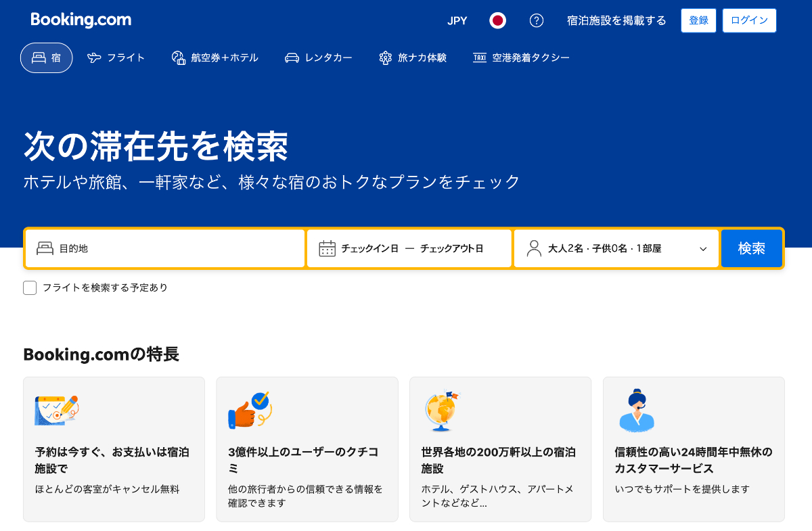The width and height of the screenshot is (812, 531).
Task: Click the calendar icon in the date field
Action: (328, 248)
